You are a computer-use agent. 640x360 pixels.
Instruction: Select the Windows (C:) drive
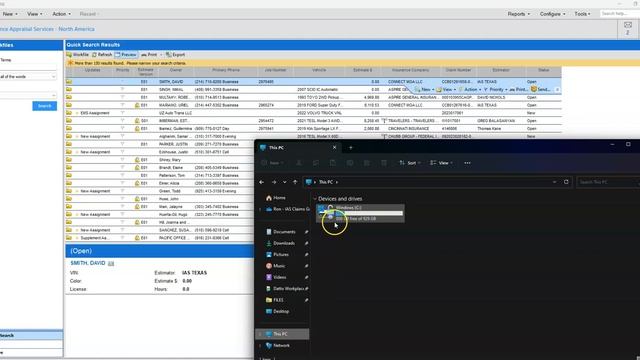coord(360,213)
